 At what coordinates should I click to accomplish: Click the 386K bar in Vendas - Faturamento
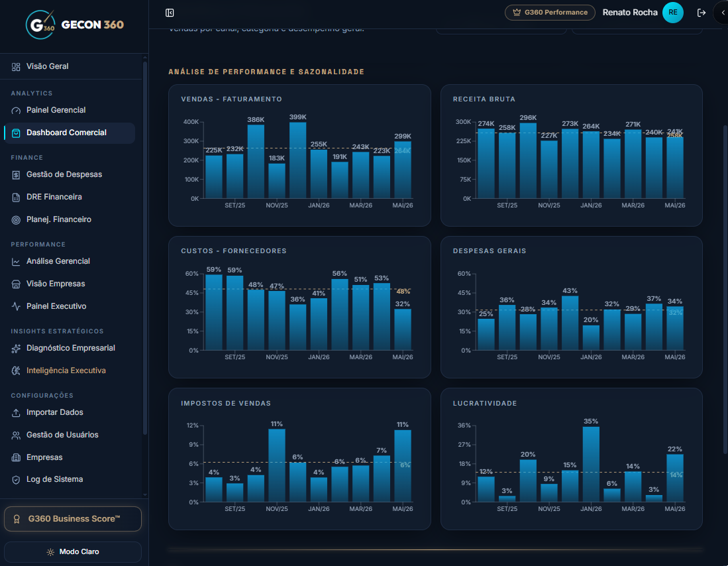(256, 162)
